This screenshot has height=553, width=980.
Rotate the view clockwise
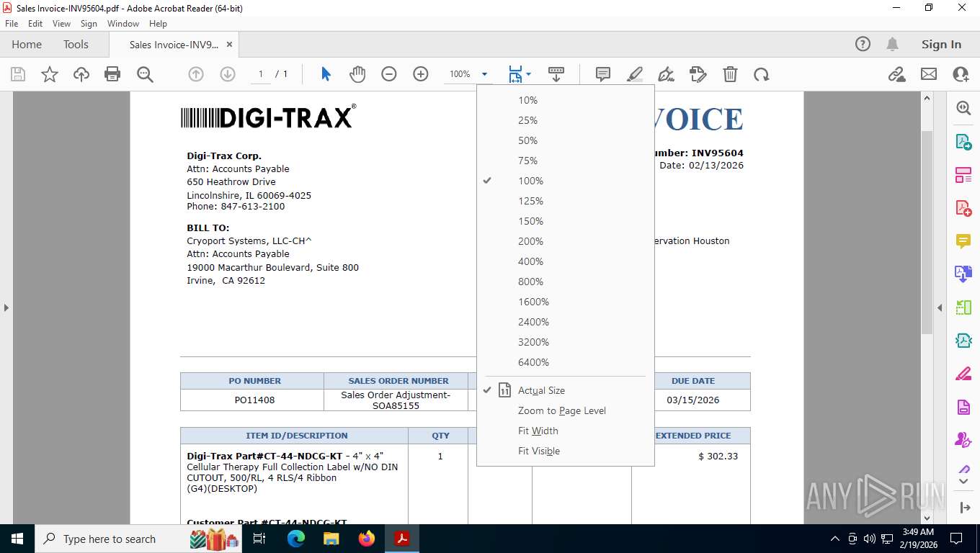(762, 74)
